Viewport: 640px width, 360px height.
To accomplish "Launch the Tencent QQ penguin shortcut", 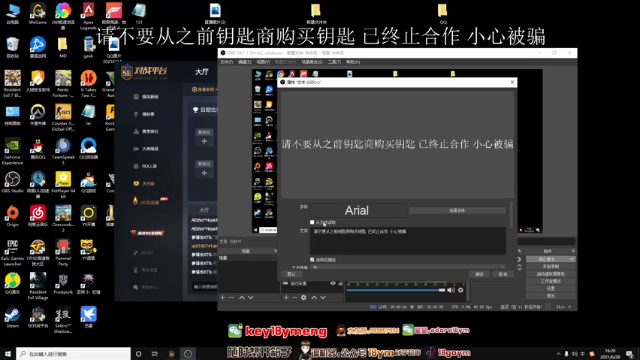I will click(x=38, y=149).
